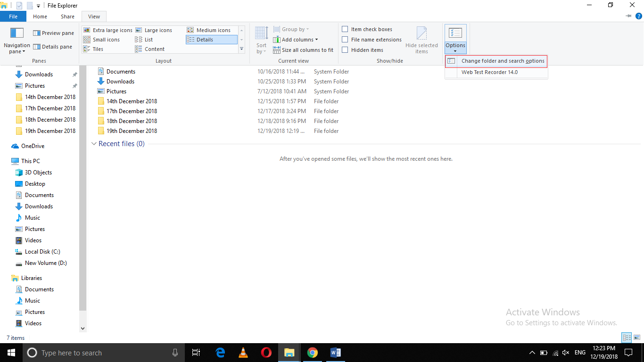Viewport: 644px width, 362px height.
Task: Choose Change folder and search options
Action: (x=496, y=61)
